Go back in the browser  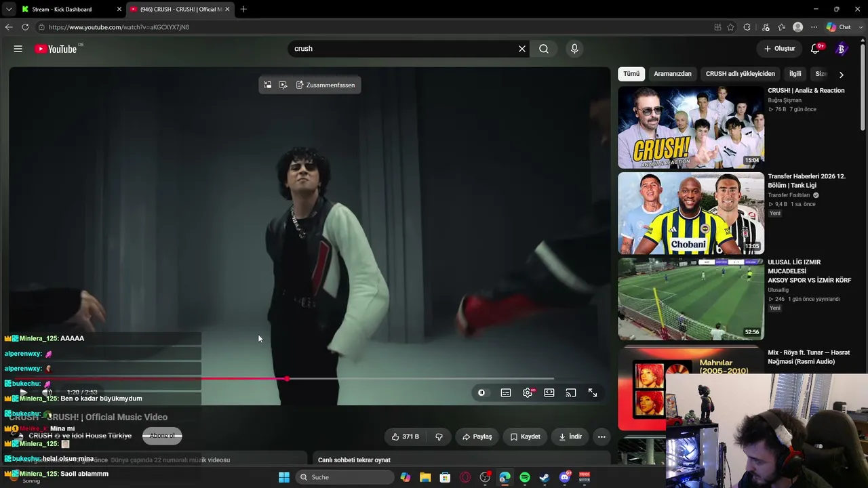tap(9, 27)
